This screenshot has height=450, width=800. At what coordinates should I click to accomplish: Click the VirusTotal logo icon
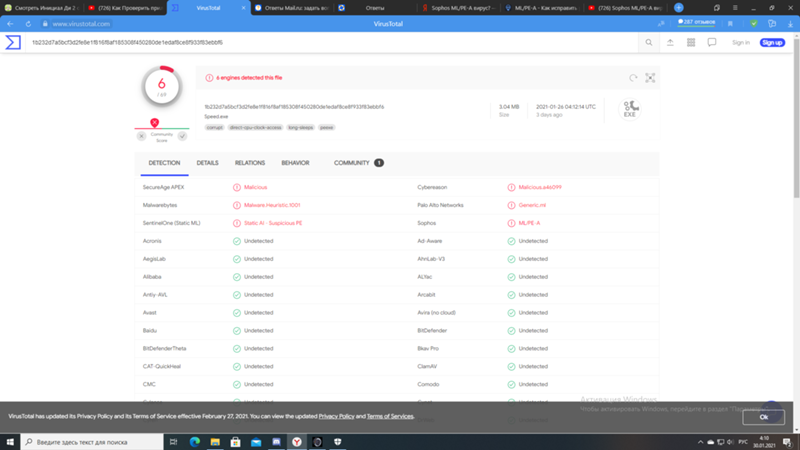click(x=13, y=42)
